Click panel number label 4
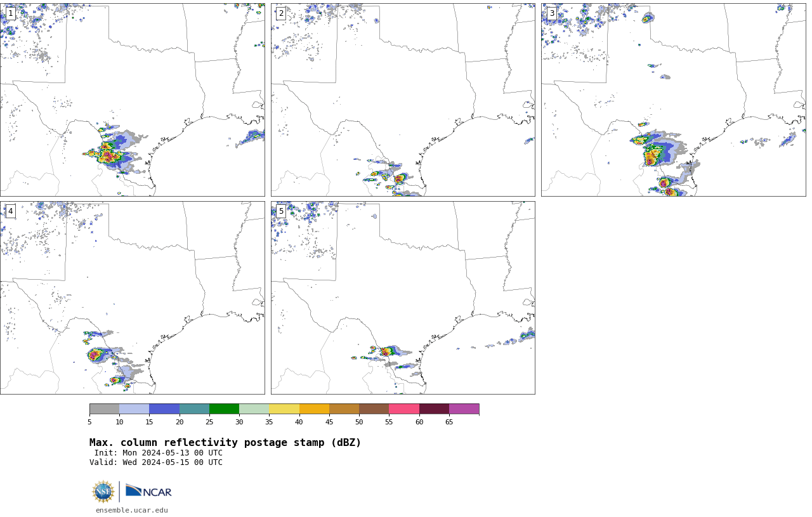 pyautogui.click(x=10, y=211)
